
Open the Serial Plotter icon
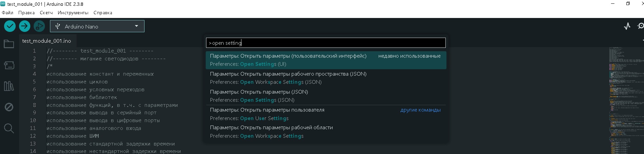click(627, 26)
